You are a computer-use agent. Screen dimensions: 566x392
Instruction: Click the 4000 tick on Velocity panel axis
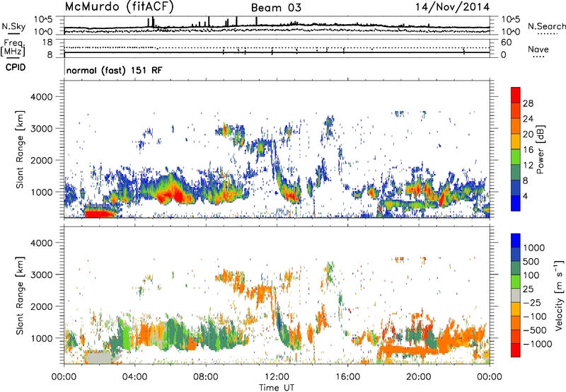pyautogui.click(x=41, y=243)
